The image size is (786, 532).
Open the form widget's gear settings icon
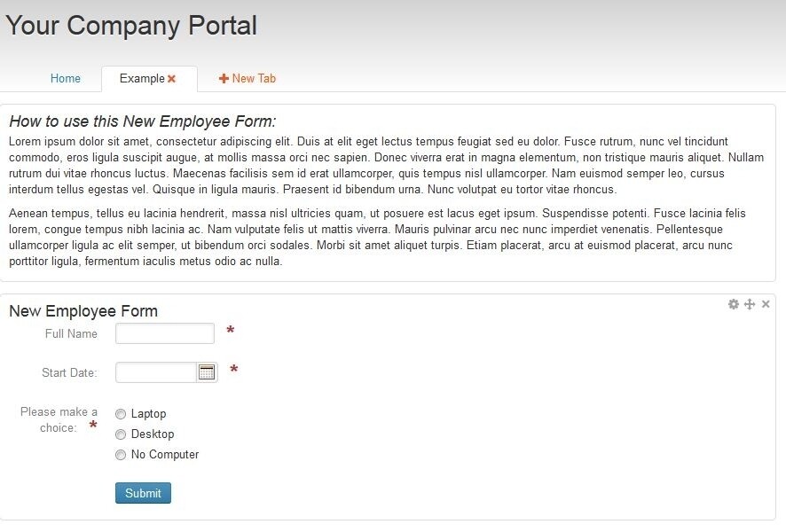coord(734,304)
